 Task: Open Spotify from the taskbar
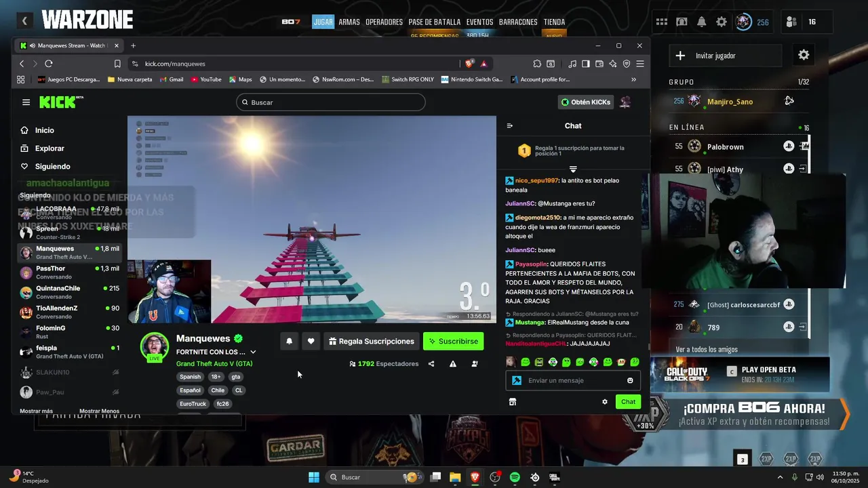pos(515,477)
